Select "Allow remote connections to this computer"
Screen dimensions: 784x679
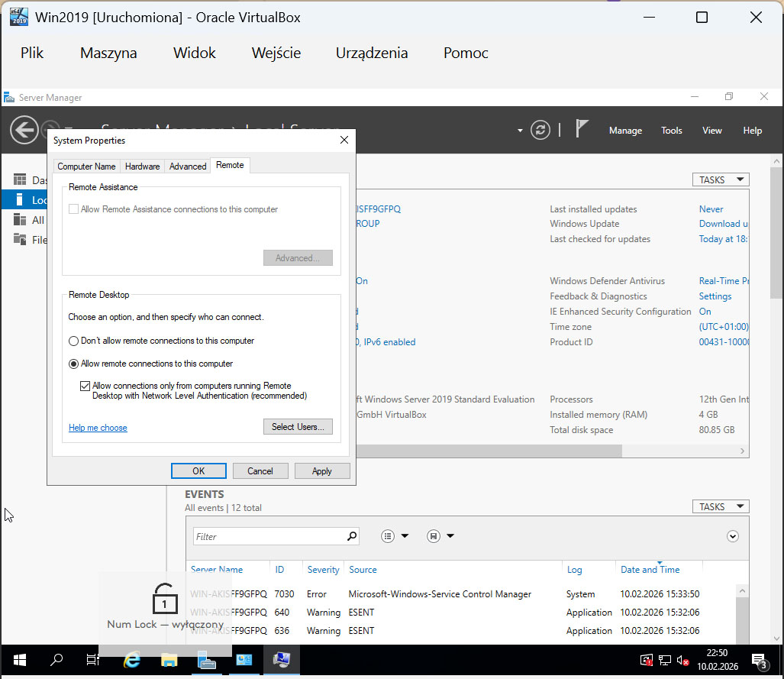tap(74, 364)
